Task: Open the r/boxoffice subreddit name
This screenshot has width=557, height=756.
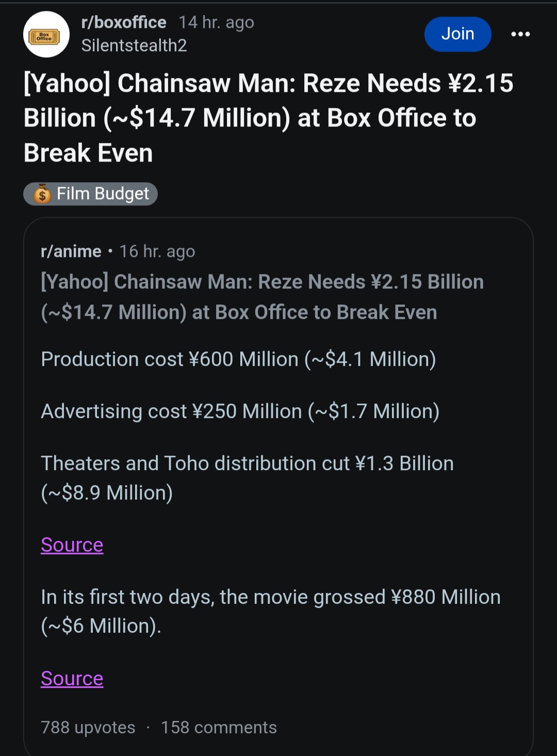Action: tap(124, 22)
